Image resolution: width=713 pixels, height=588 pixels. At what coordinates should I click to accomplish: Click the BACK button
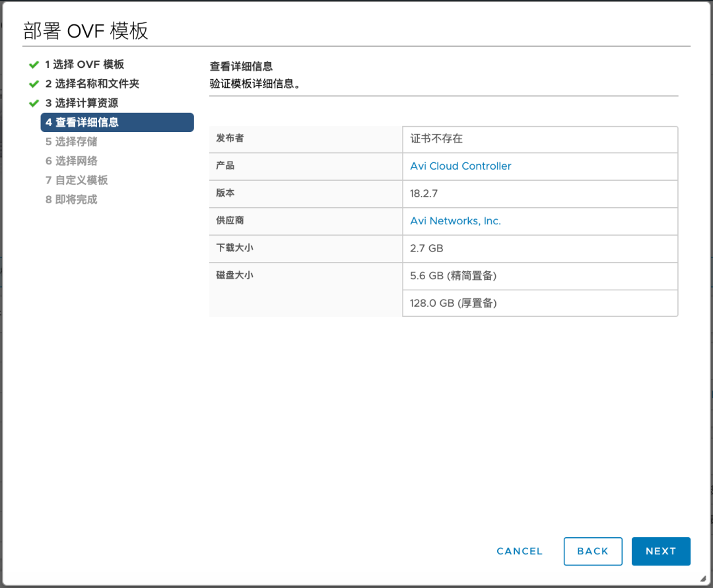592,551
